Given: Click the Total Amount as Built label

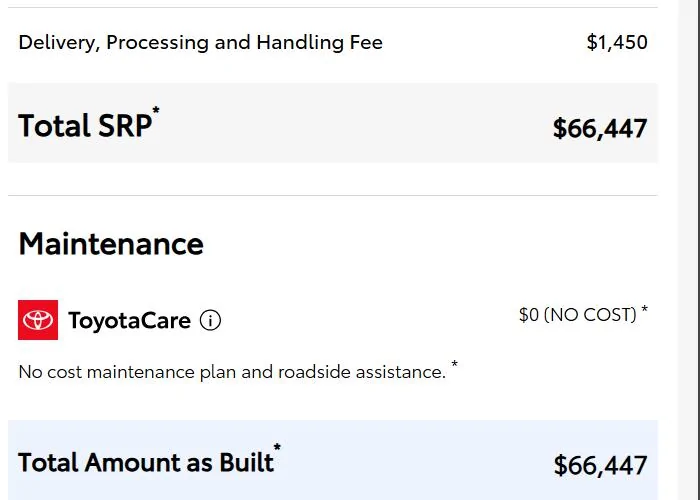Looking at the screenshot, I should [146, 462].
